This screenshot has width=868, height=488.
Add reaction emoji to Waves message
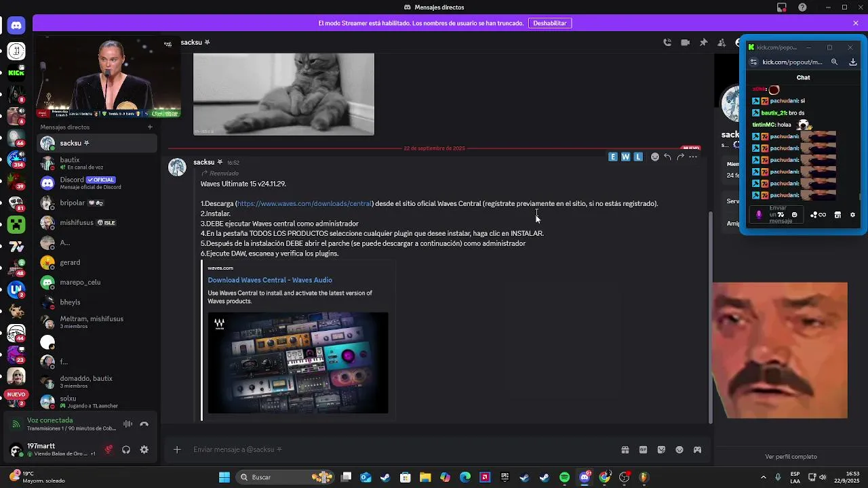click(x=654, y=157)
